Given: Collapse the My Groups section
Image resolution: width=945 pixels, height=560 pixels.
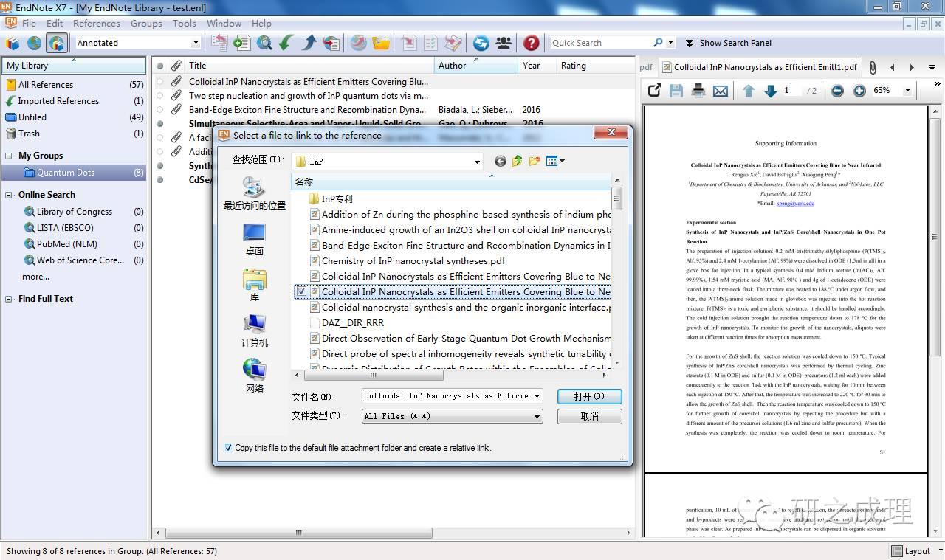Looking at the screenshot, I should pyautogui.click(x=10, y=156).
